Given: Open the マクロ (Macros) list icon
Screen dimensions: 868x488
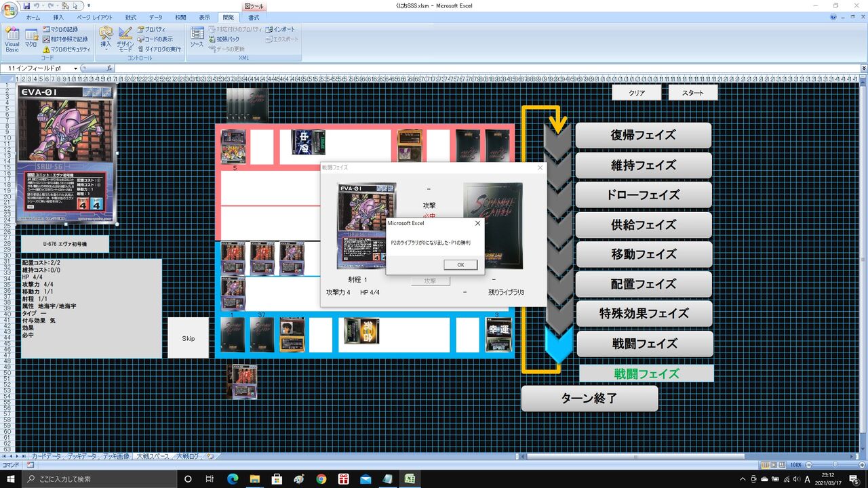Looking at the screenshot, I should pyautogui.click(x=31, y=40).
